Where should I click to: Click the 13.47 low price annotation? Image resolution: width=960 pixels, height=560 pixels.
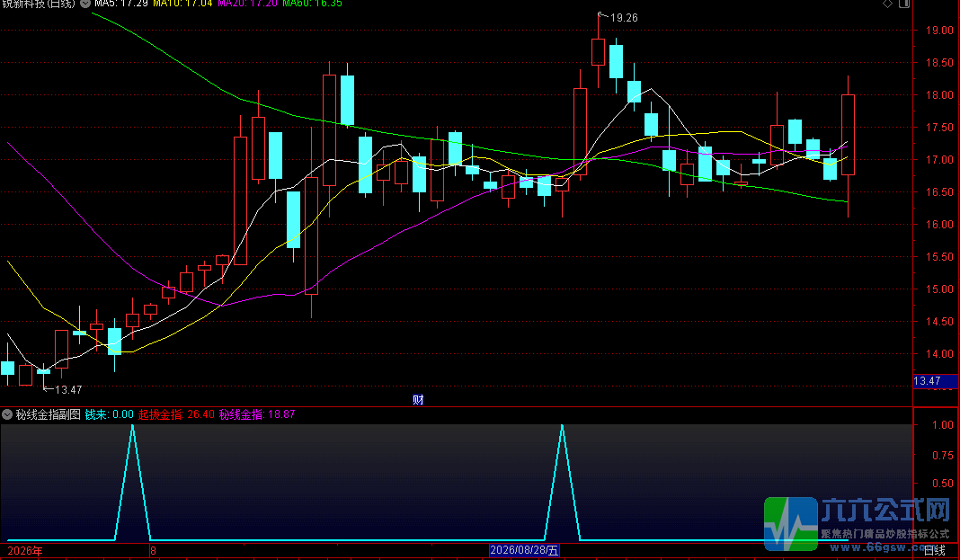(x=68, y=390)
